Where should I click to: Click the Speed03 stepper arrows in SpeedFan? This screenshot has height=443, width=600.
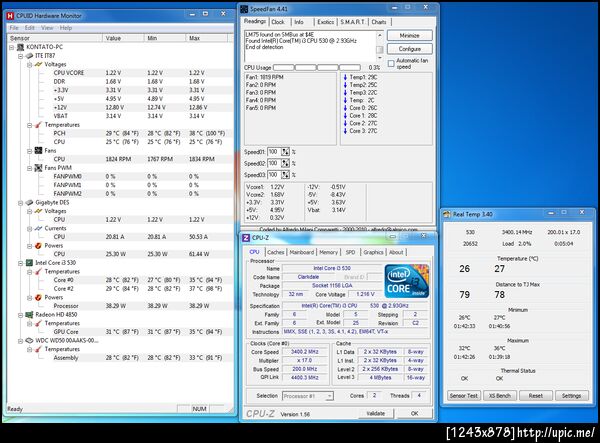point(285,175)
